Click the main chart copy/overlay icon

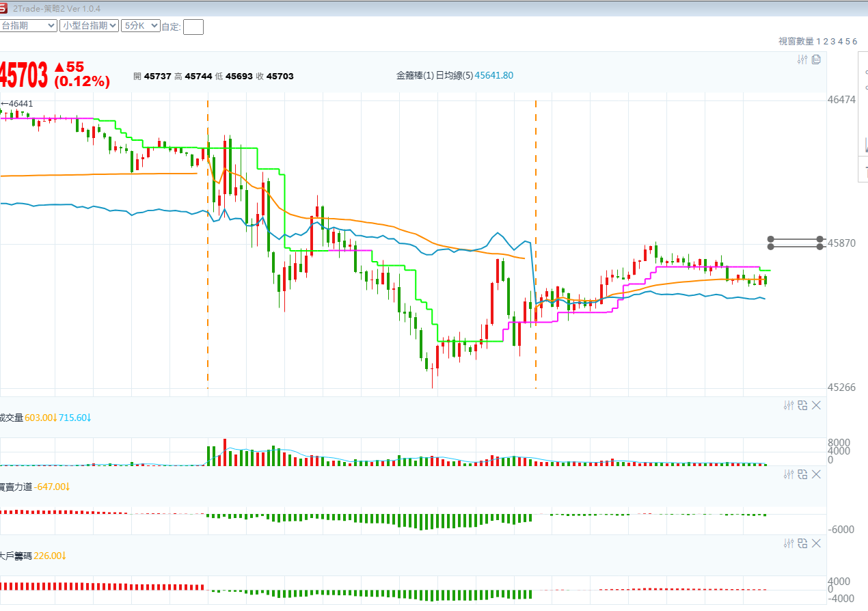[x=816, y=60]
